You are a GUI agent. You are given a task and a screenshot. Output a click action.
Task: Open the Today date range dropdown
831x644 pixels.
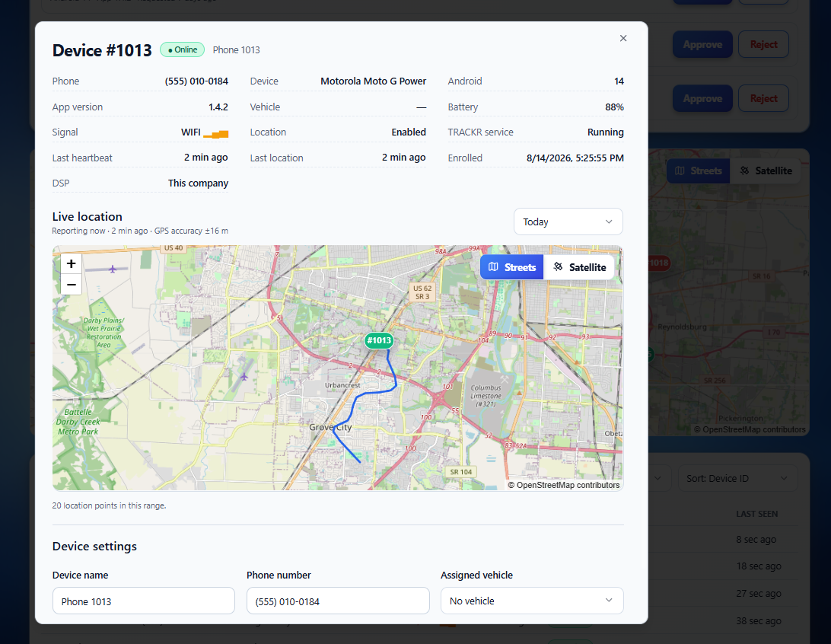[x=568, y=222]
